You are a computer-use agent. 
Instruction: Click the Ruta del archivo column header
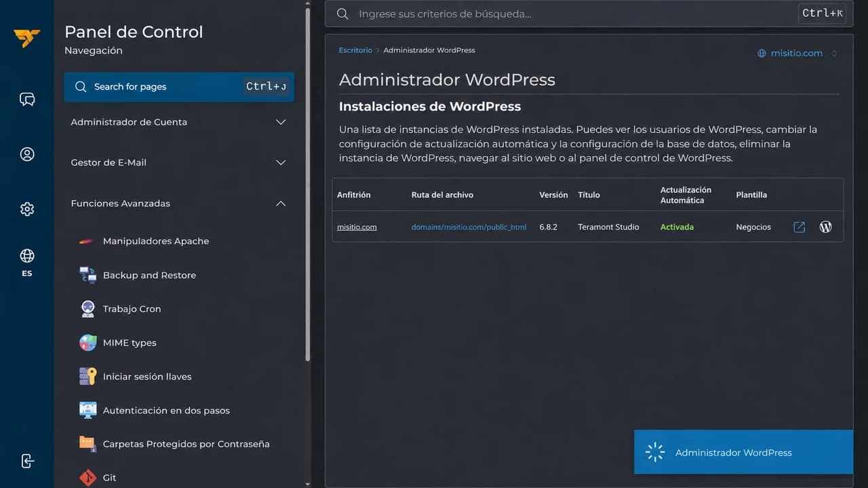[442, 195]
